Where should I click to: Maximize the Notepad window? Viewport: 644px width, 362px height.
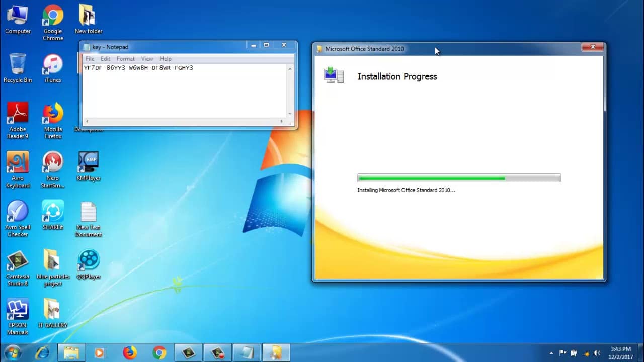pyautogui.click(x=267, y=45)
